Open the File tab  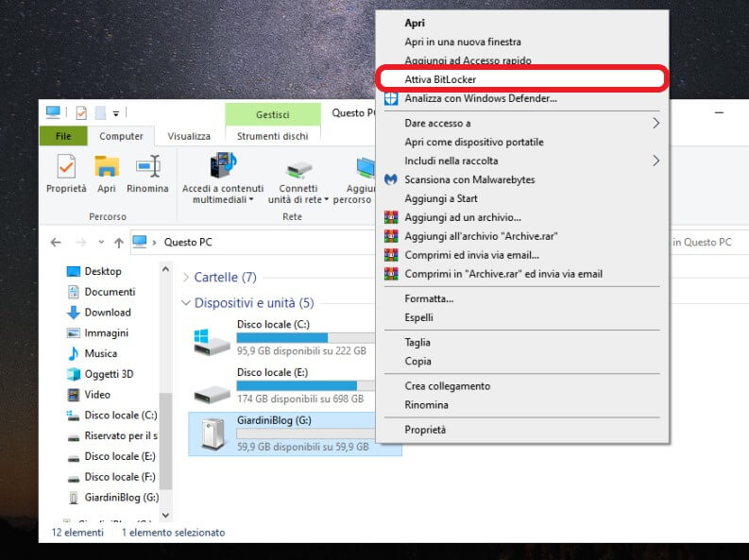pyautogui.click(x=63, y=136)
